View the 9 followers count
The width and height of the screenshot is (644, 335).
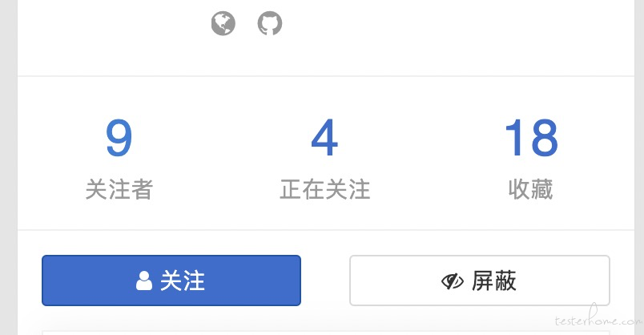point(119,138)
